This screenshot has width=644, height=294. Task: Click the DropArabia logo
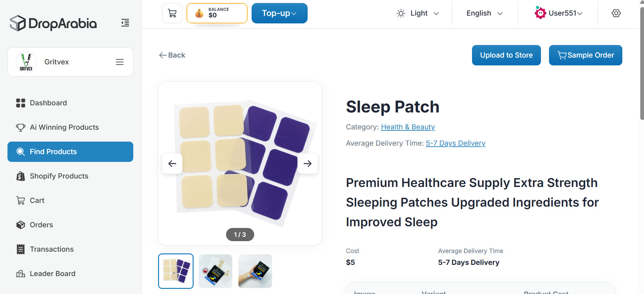tap(53, 23)
